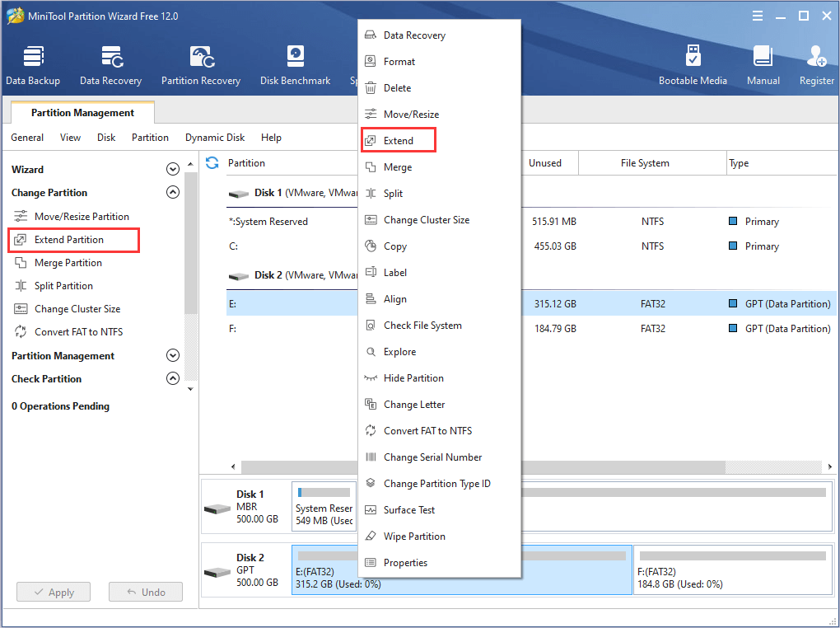Open the View menu

tap(70, 138)
